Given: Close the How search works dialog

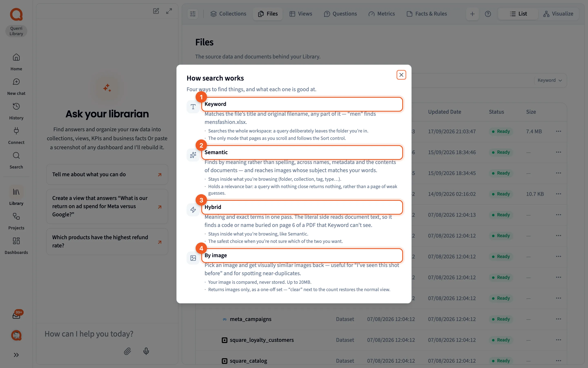Looking at the screenshot, I should [401, 75].
